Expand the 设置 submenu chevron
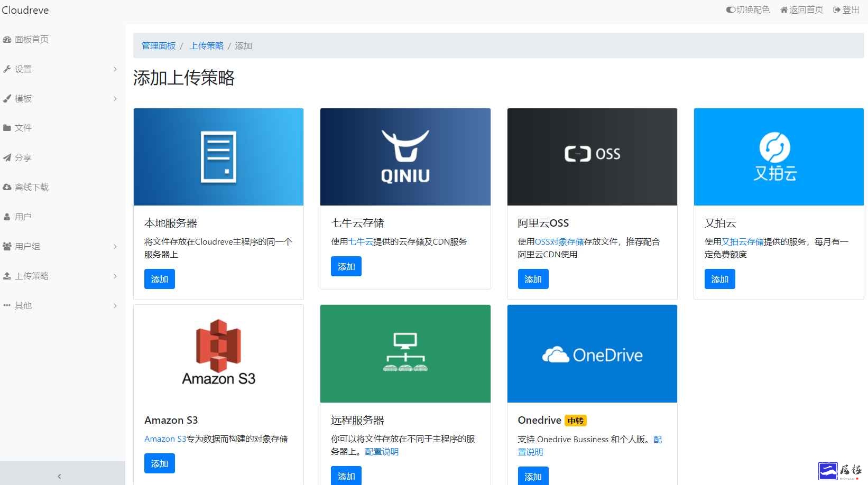Screen dimensions: 868x485 115,69
